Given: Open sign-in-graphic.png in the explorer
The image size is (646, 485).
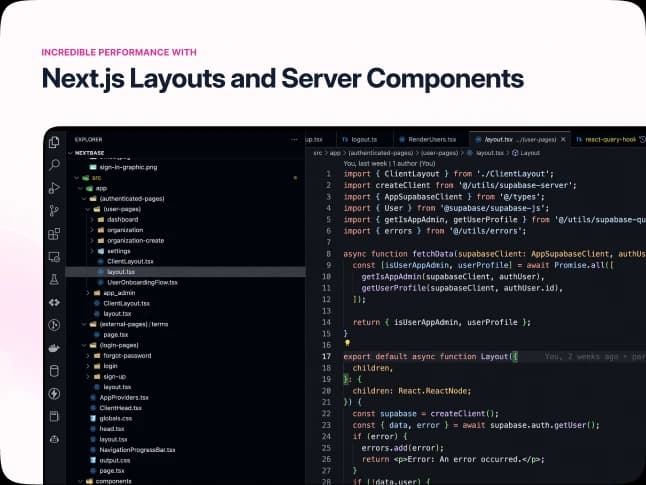Looking at the screenshot, I should (128, 167).
